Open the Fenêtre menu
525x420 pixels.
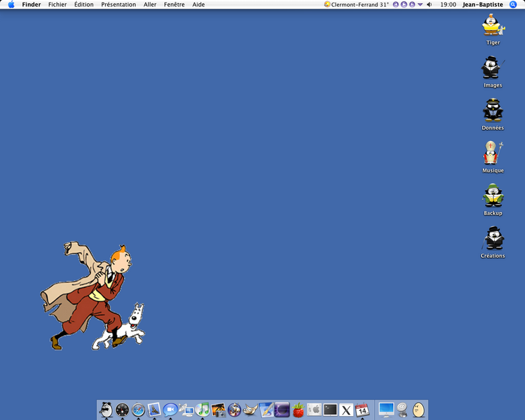(x=174, y=5)
